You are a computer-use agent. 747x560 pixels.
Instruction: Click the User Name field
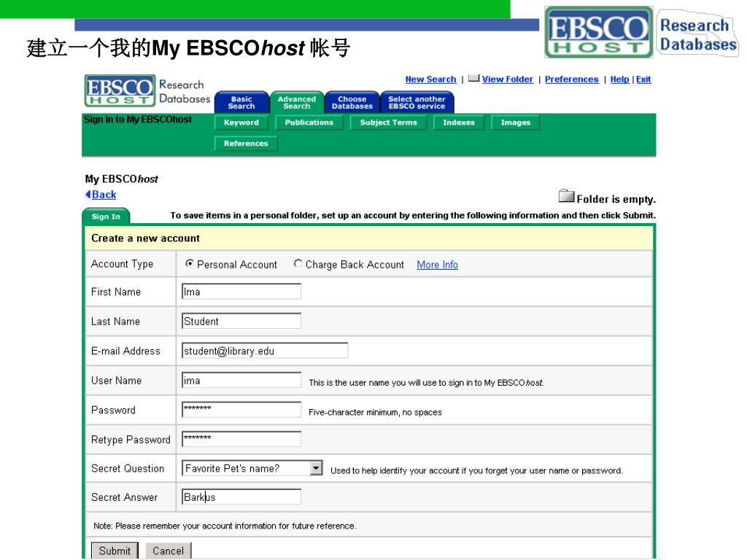[241, 380]
